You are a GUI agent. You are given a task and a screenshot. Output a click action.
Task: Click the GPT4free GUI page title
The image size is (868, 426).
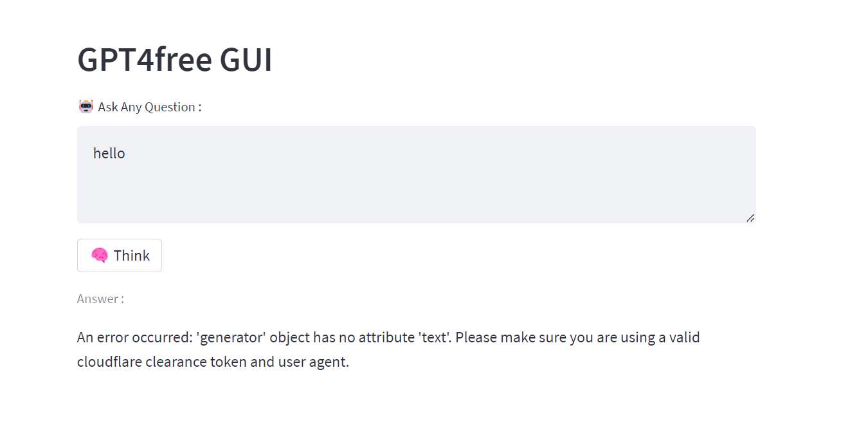174,59
